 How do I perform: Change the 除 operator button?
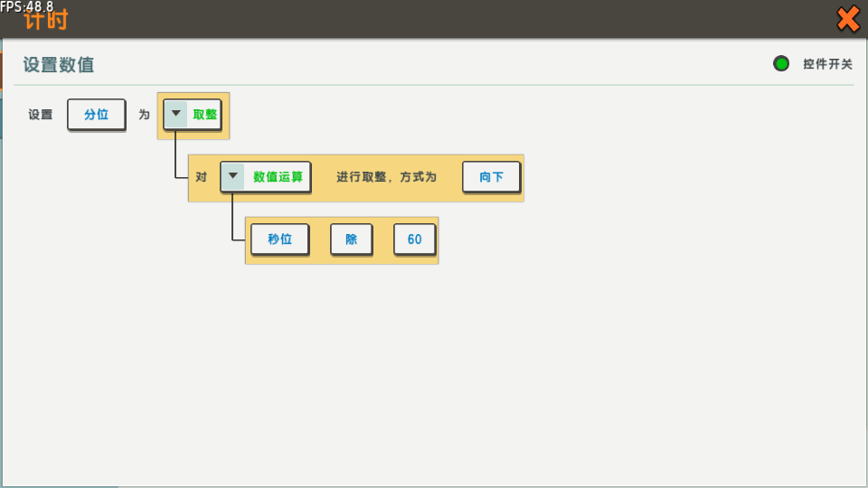click(352, 239)
